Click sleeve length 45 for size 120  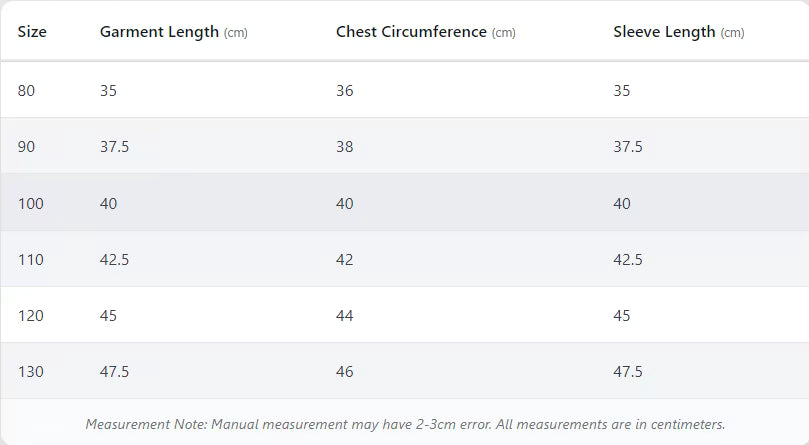622,315
